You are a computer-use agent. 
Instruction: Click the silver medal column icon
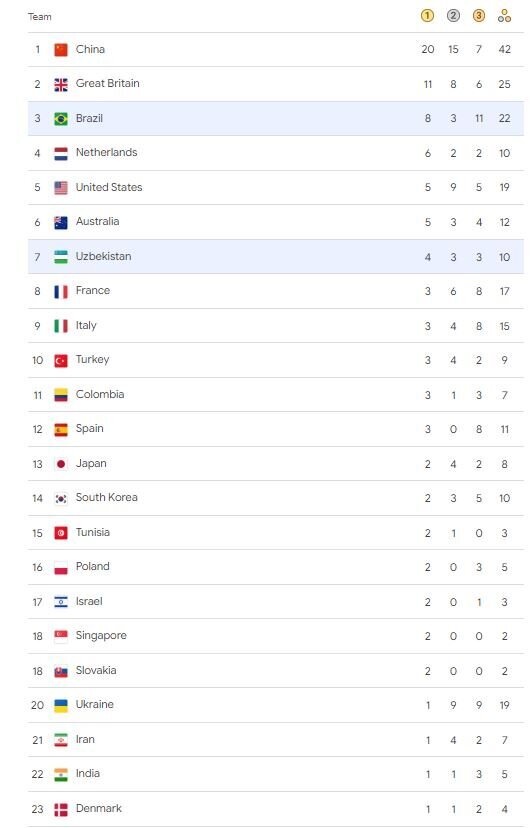pyautogui.click(x=453, y=16)
